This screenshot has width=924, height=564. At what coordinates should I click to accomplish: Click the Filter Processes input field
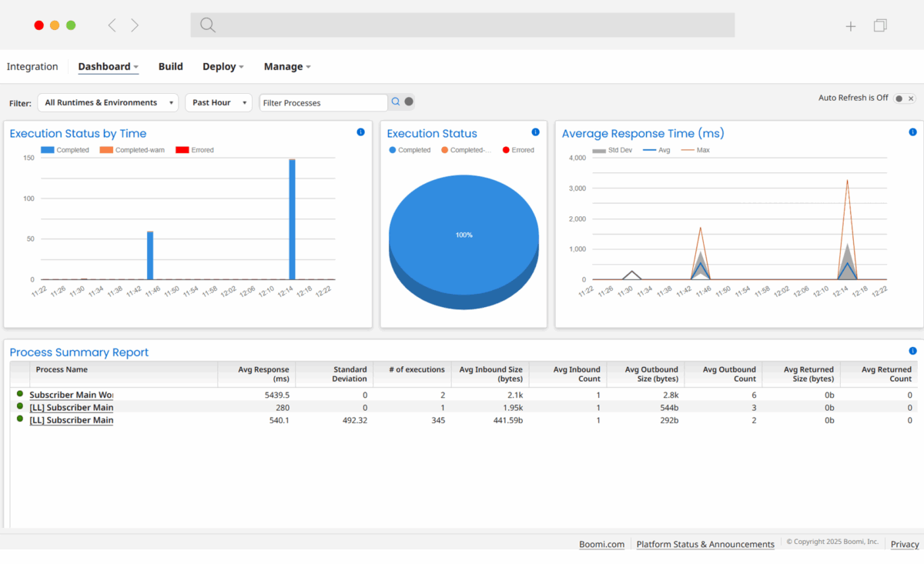click(x=323, y=102)
